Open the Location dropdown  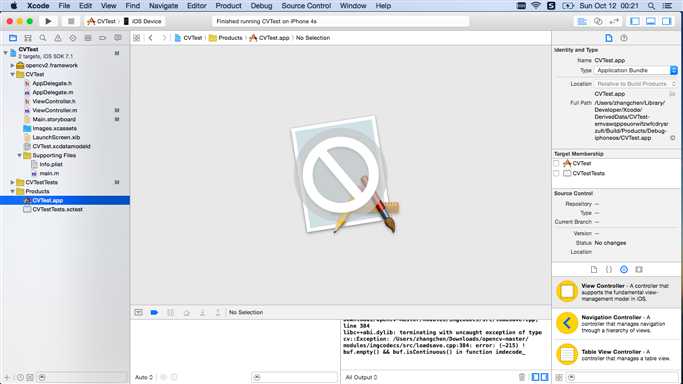coord(636,84)
